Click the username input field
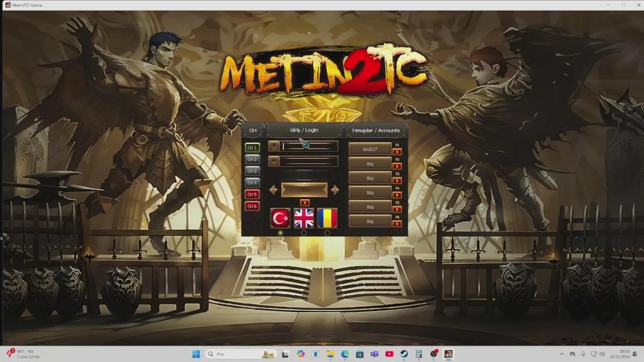The width and height of the screenshot is (644, 362). (x=309, y=146)
